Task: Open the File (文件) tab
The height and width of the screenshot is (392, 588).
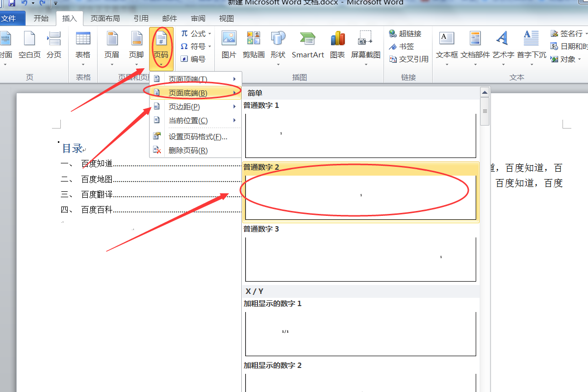Action: click(11, 18)
